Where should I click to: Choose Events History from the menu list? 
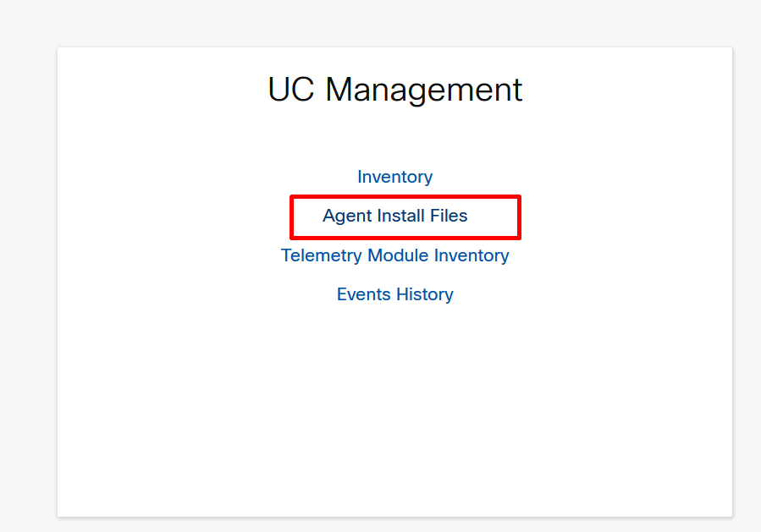point(394,294)
